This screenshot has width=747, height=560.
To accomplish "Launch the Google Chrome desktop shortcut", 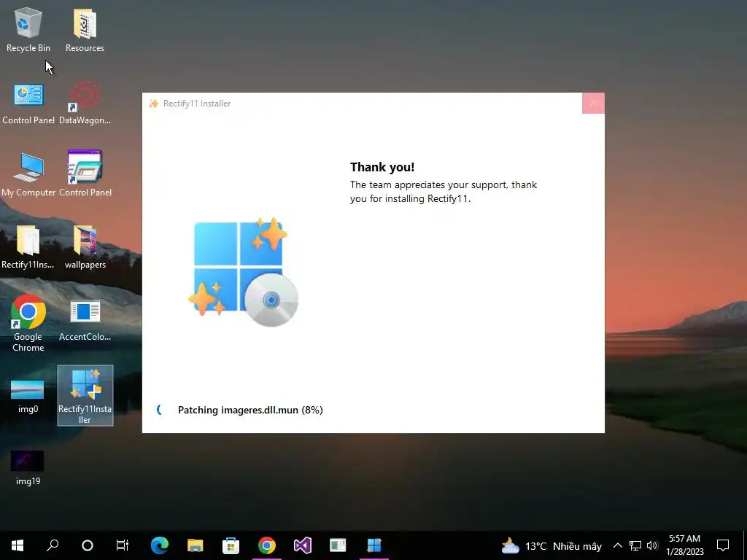I will tap(28, 324).
